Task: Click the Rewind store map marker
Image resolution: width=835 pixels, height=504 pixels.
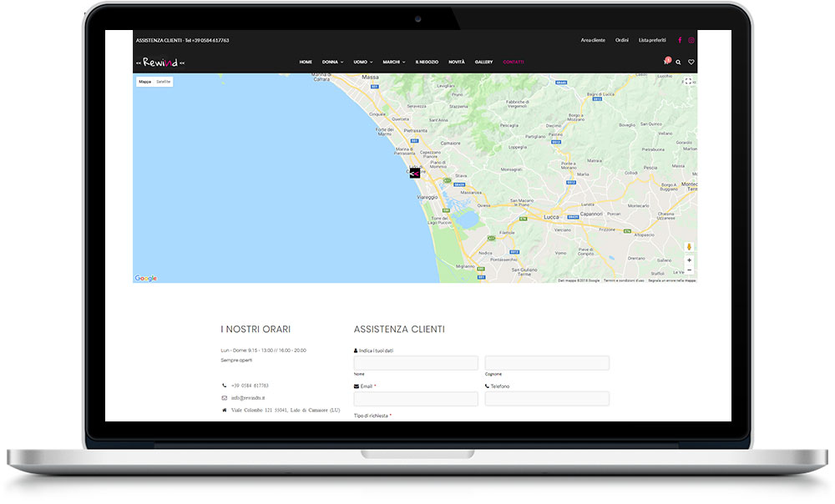Action: [x=414, y=173]
